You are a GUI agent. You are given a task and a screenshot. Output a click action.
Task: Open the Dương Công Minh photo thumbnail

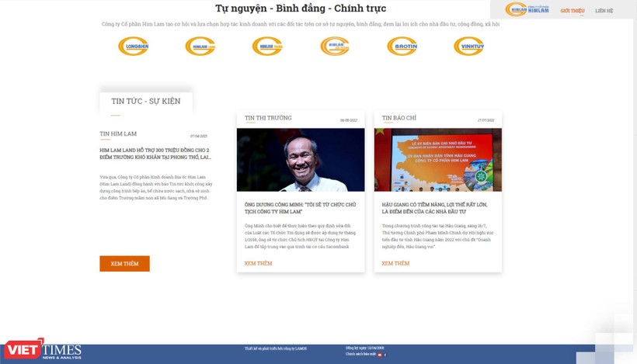[301, 160]
